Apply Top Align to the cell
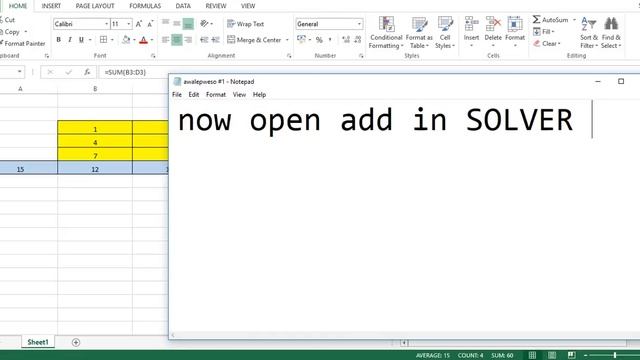640x360 pixels. click(165, 23)
